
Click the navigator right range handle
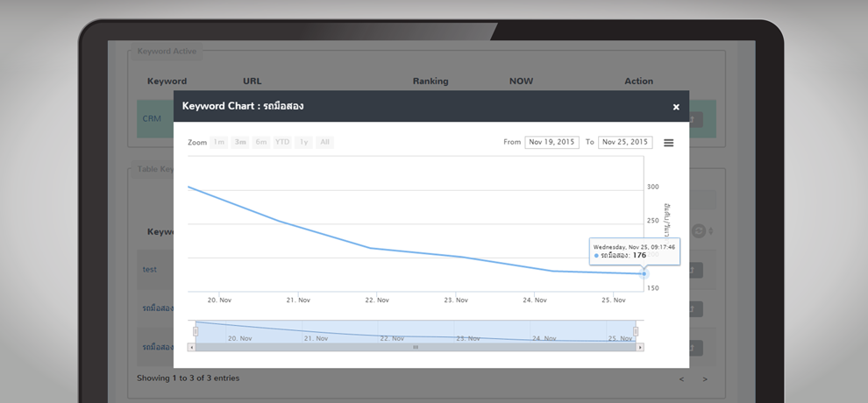636,331
